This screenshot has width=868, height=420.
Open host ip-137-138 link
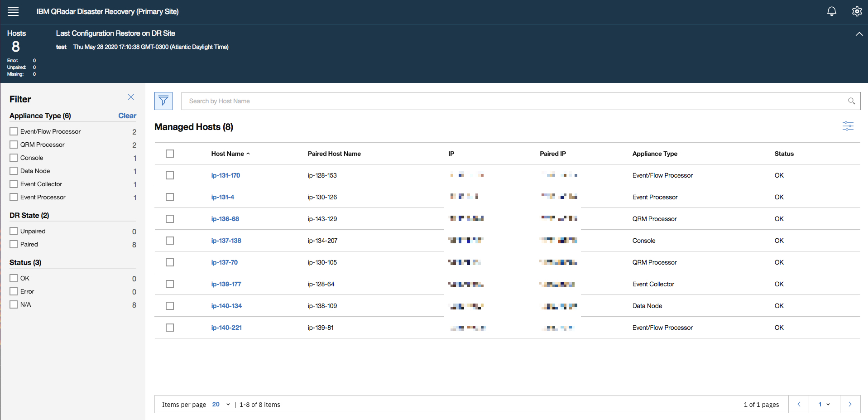click(226, 241)
